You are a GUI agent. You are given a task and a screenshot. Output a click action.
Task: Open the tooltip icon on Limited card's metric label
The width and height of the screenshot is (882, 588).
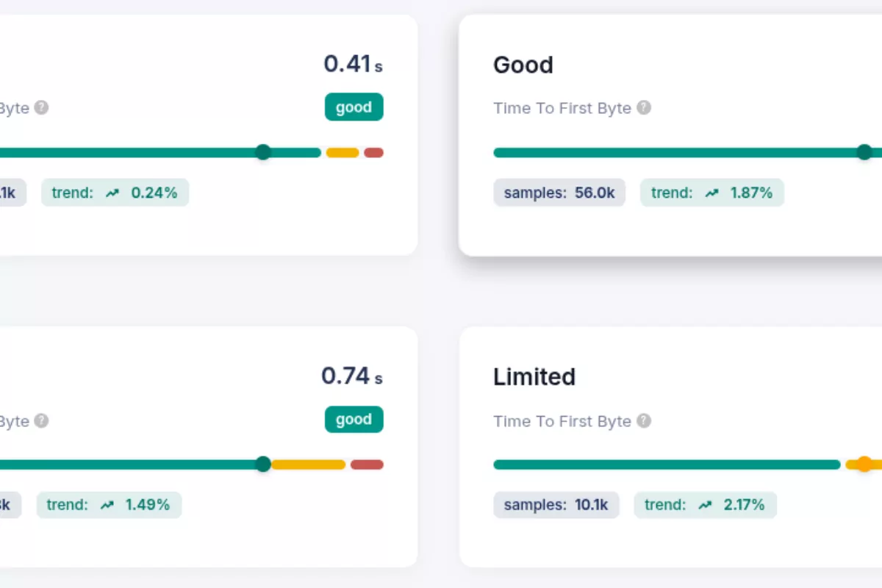[x=644, y=420]
